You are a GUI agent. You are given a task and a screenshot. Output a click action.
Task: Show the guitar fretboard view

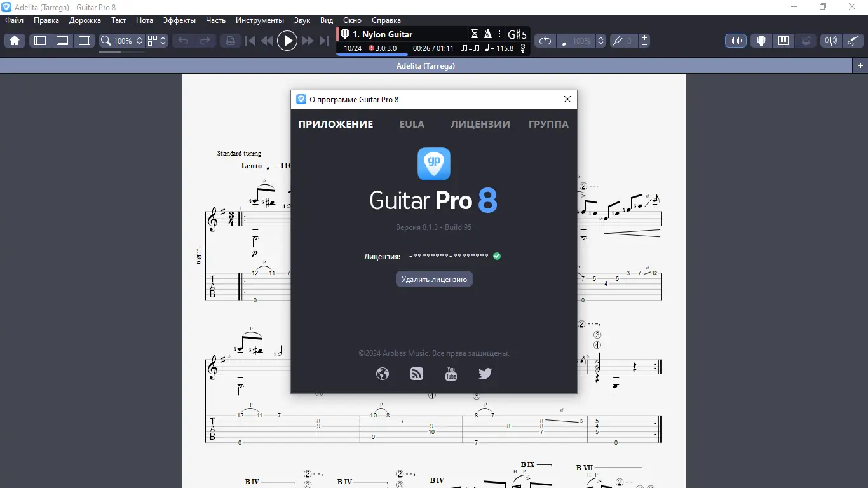761,41
